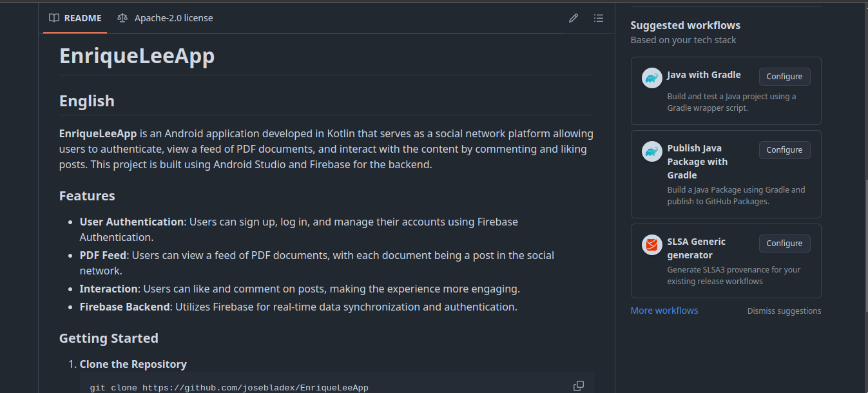Screen dimensions: 868x393
Task: Click the Getting Started heading
Action: point(109,338)
